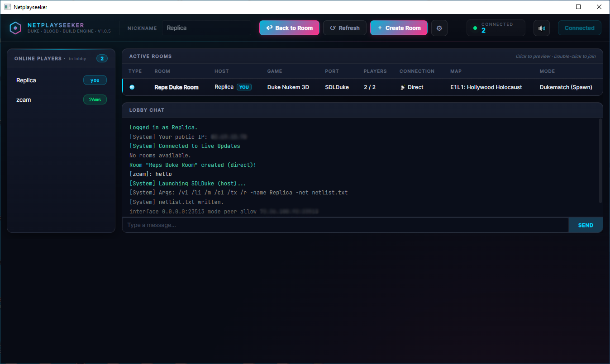Click the TYPE column header

click(135, 71)
